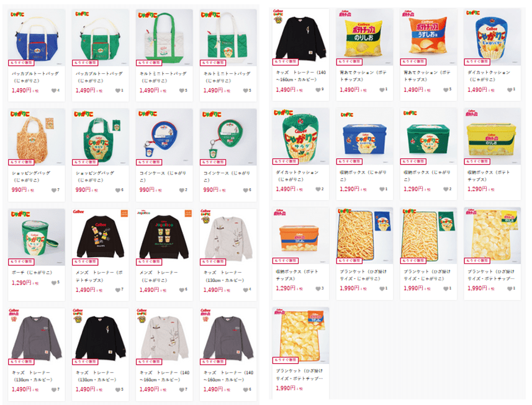Viewport: 532px width, 405px height.
Task: Open men's potato chips black trainer image
Action: pos(101,237)
